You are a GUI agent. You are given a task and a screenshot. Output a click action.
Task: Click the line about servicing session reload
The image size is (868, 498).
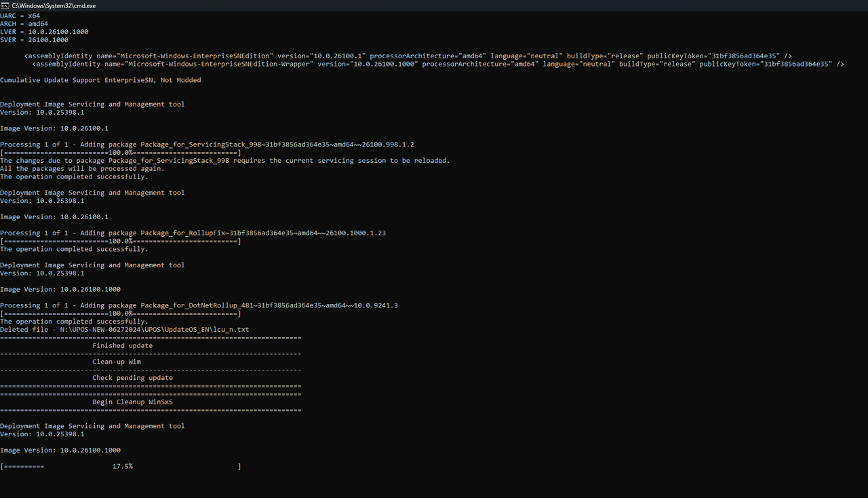point(225,161)
